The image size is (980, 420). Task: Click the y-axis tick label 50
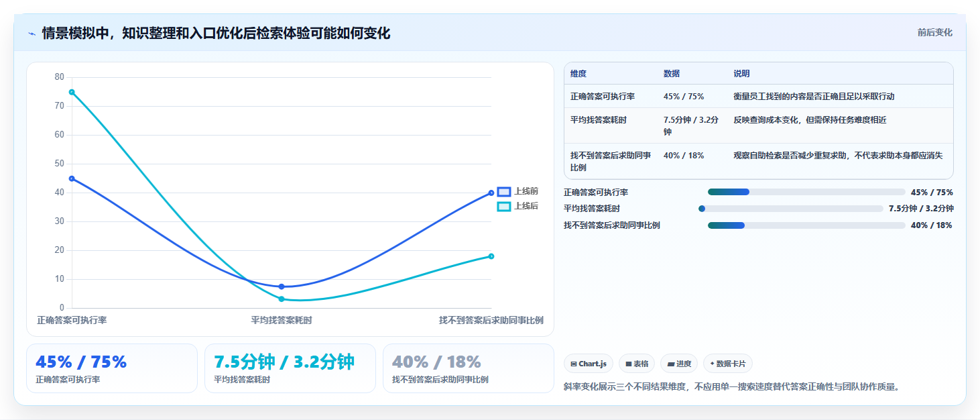[60, 164]
